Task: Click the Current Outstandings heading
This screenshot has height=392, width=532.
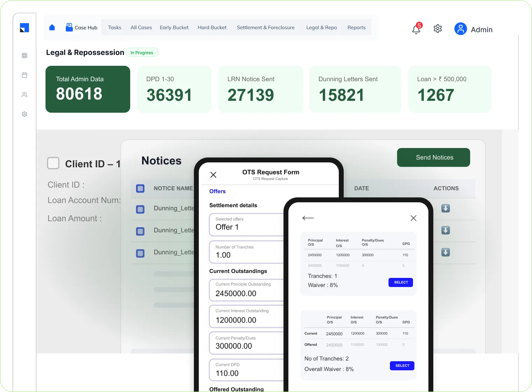Action: 238,271
